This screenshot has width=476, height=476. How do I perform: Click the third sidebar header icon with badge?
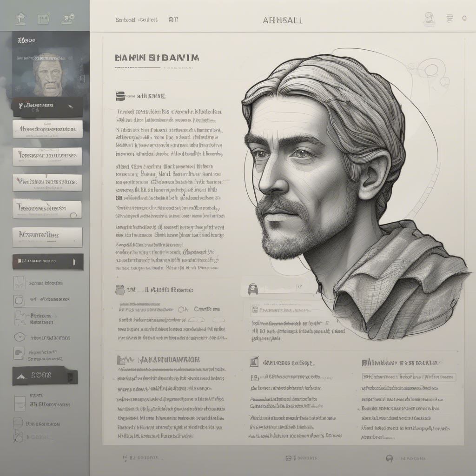[x=68, y=19]
